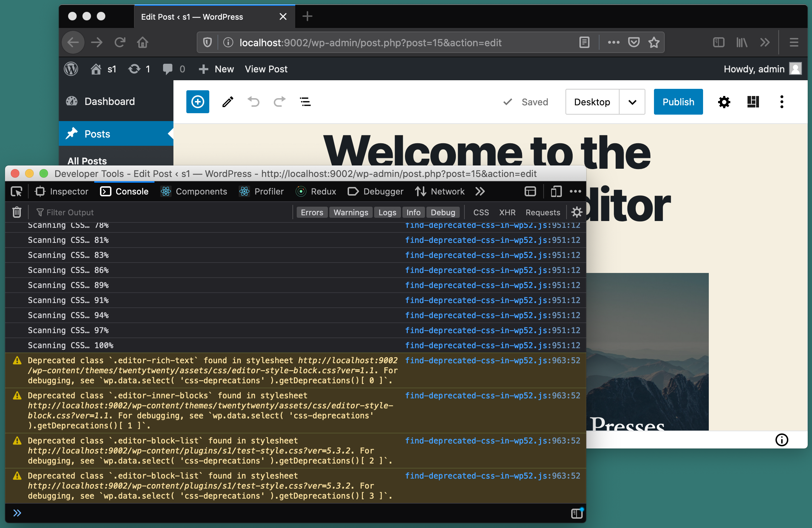Select the pencil Tools icon

(x=228, y=102)
